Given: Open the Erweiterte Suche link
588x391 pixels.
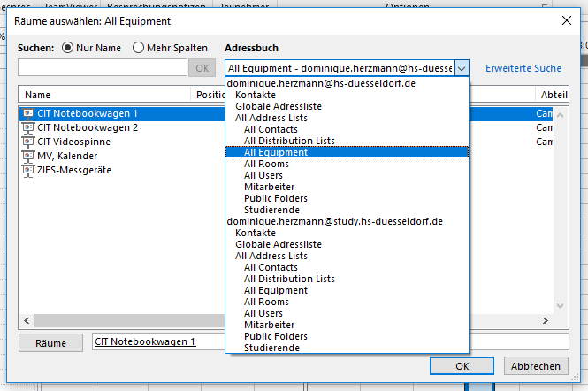Looking at the screenshot, I should 523,68.
